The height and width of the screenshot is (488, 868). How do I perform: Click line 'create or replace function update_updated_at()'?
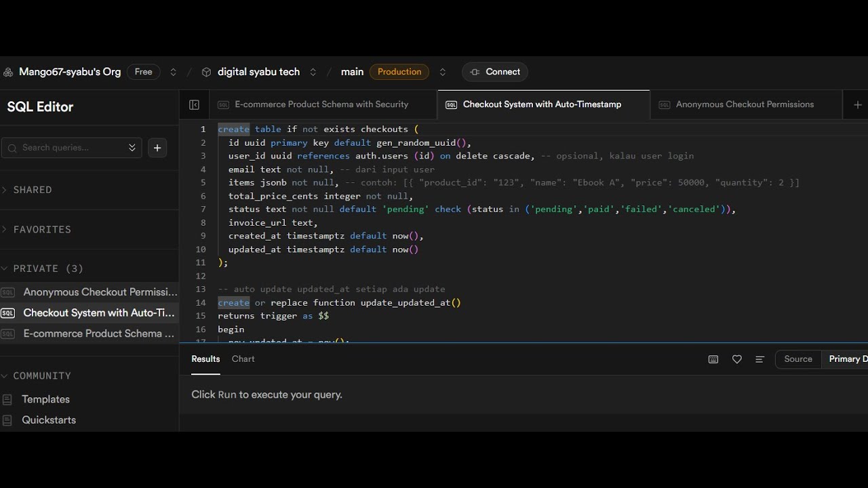(x=339, y=303)
